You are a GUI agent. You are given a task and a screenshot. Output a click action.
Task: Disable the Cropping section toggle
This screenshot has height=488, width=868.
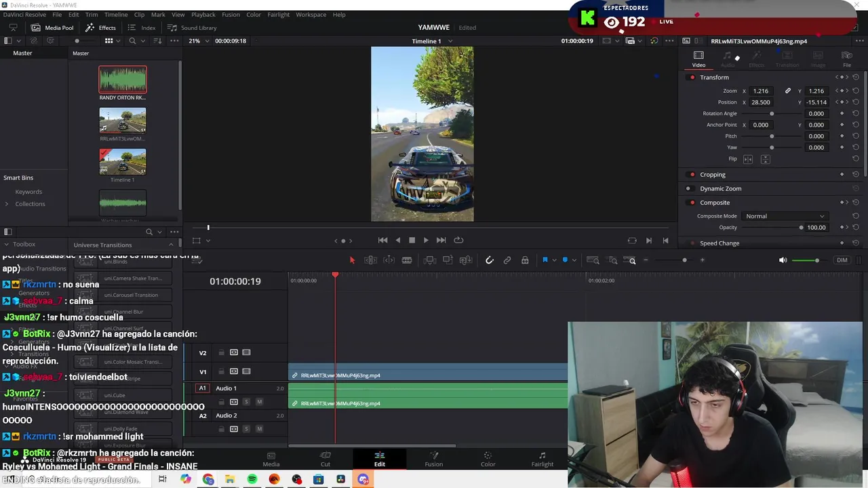point(692,175)
